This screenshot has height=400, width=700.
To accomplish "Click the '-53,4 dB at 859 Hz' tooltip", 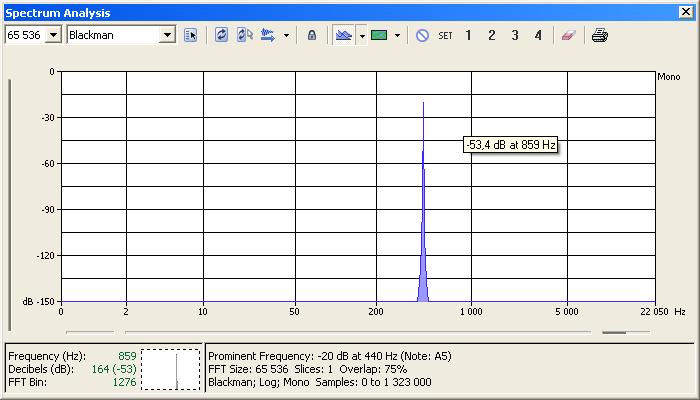I will (x=510, y=145).
